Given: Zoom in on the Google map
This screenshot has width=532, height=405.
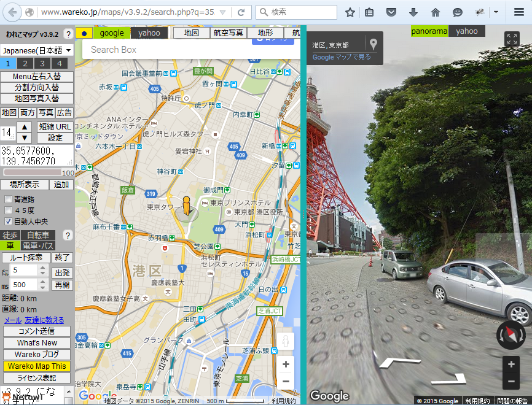Looking at the screenshot, I should (286, 364).
